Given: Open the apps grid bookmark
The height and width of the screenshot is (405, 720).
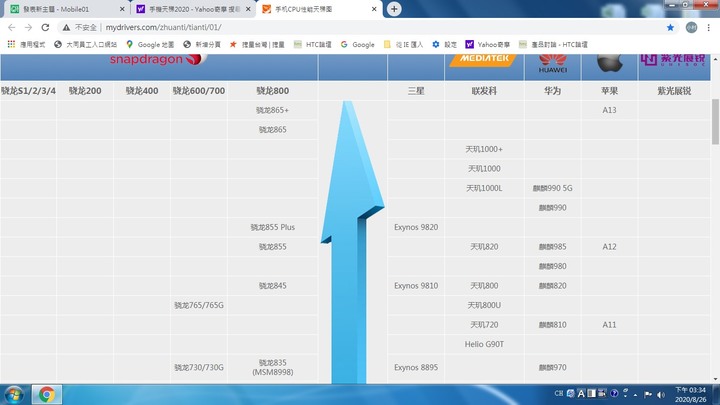Looking at the screenshot, I should [26, 45].
